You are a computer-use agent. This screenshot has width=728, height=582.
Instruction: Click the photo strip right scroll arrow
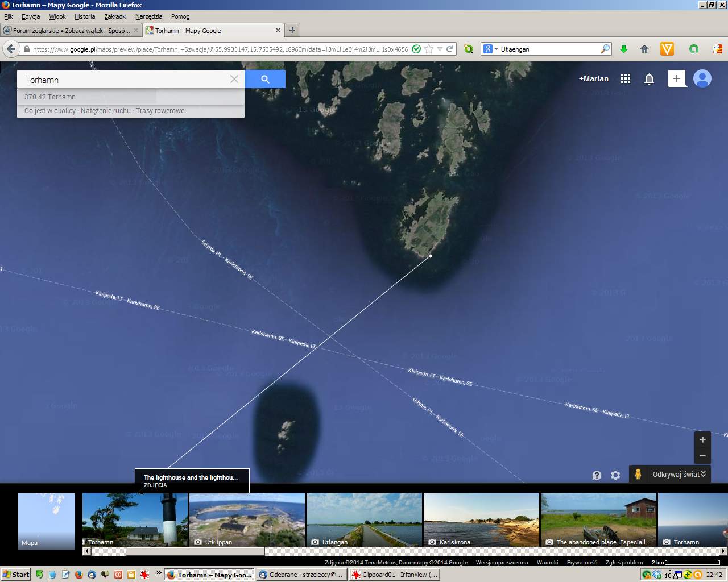(723, 551)
